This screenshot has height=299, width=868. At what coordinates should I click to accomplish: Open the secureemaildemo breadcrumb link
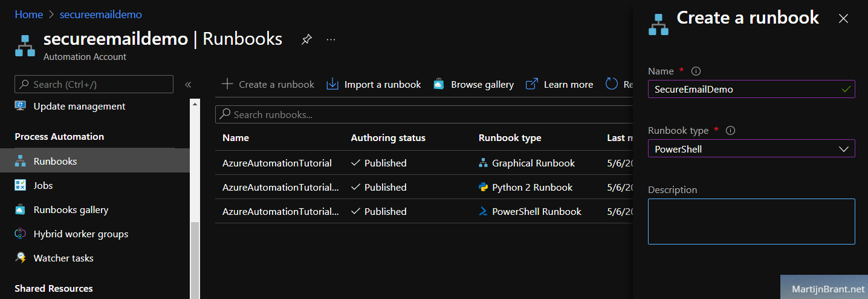coord(101,14)
